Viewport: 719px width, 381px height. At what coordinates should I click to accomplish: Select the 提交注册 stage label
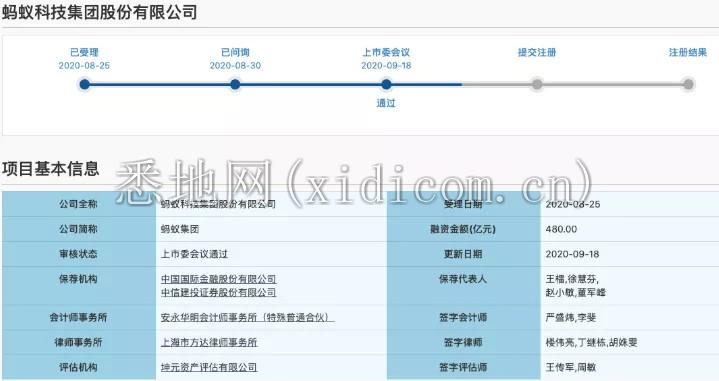tap(537, 52)
